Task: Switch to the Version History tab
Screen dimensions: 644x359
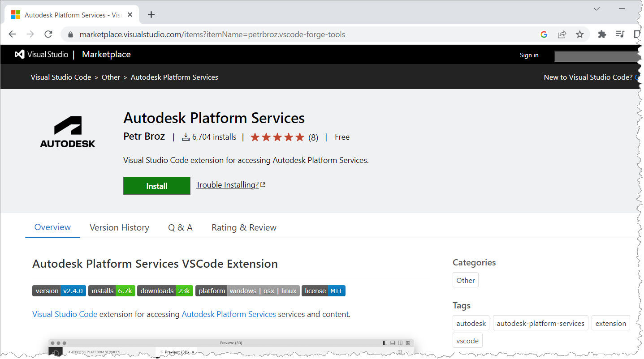Action: tap(119, 227)
